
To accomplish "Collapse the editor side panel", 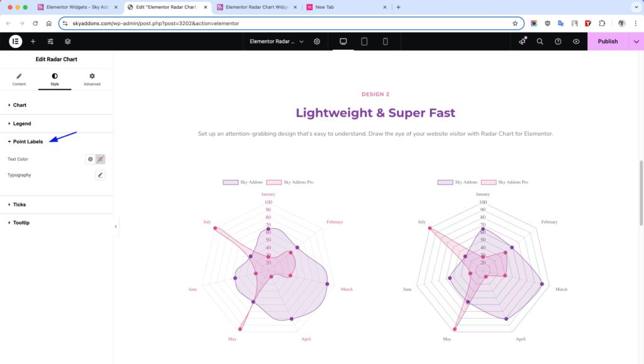I will pyautogui.click(x=116, y=227).
